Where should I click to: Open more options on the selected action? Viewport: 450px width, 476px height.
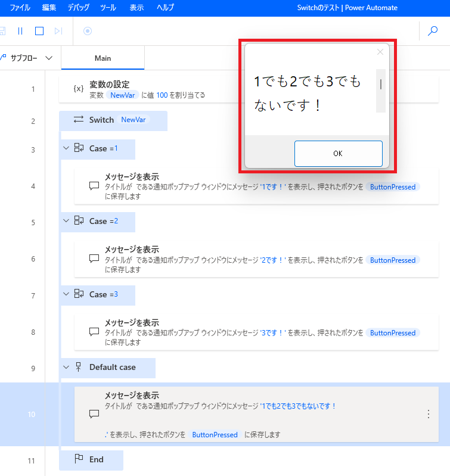tap(428, 414)
